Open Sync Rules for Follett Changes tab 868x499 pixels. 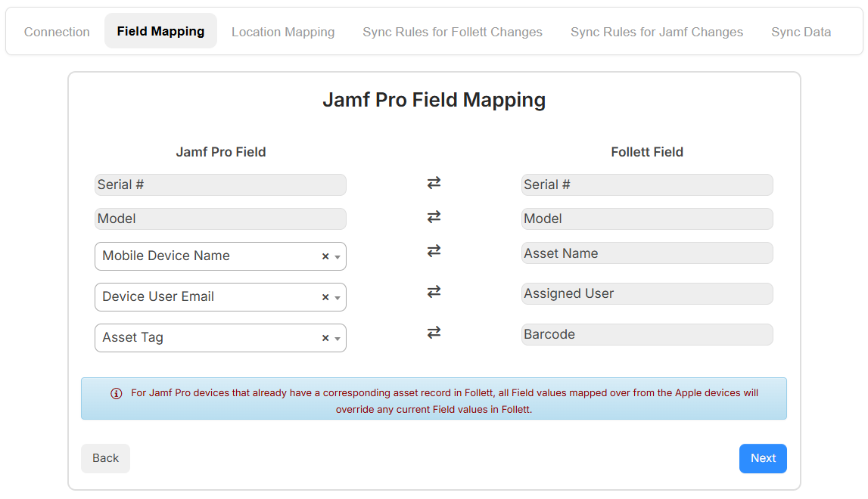click(x=453, y=32)
